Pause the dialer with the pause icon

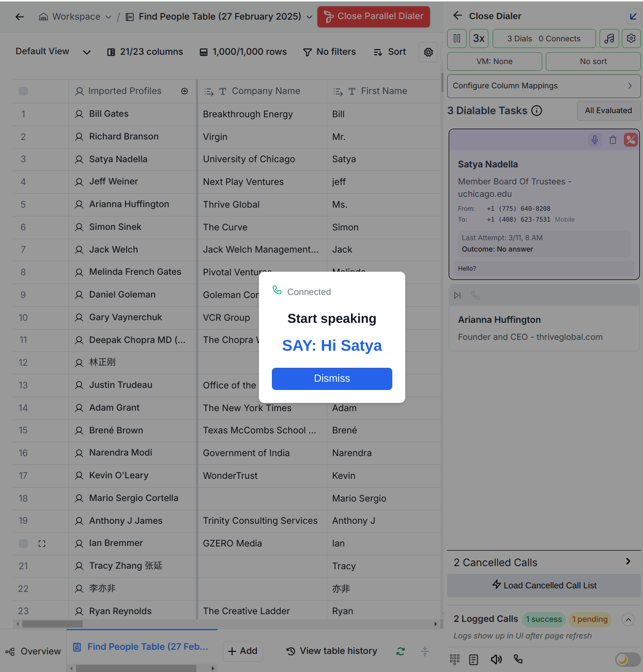(457, 38)
